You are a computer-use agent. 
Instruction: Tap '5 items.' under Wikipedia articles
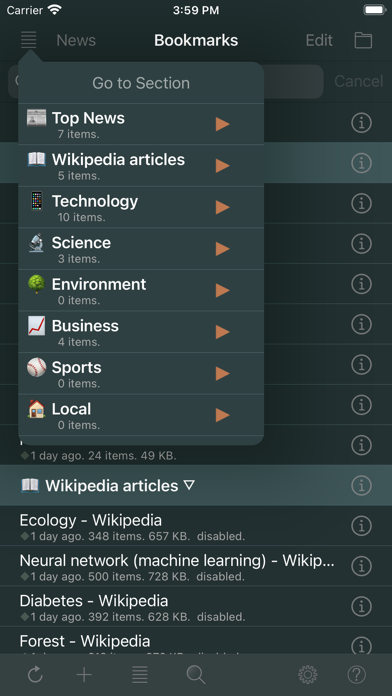(x=79, y=176)
